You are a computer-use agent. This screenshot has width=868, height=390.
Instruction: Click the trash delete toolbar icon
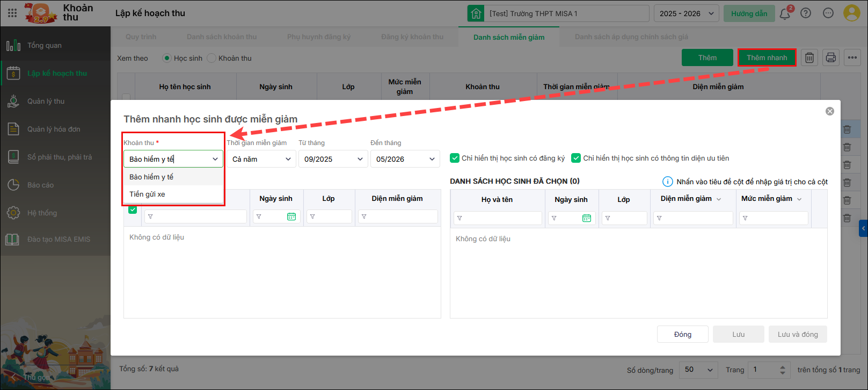809,57
